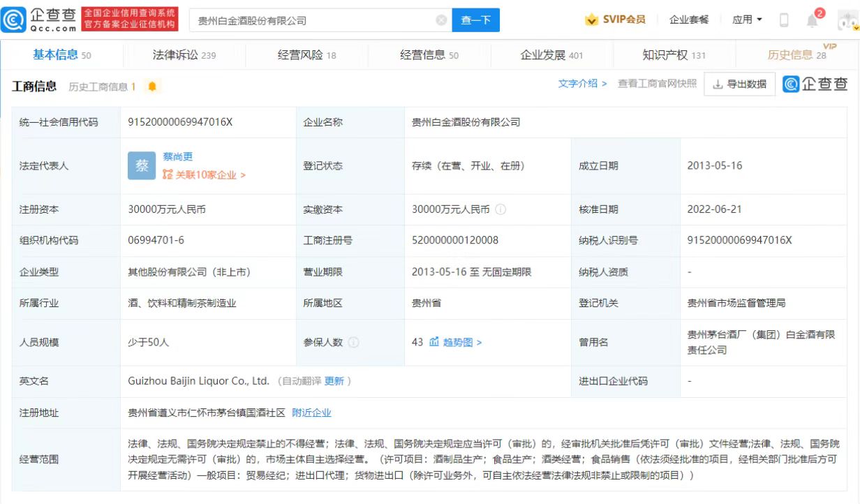Screen dimensions: 860x504
Task: Clear the search box with X icon
Action: [x=441, y=20]
